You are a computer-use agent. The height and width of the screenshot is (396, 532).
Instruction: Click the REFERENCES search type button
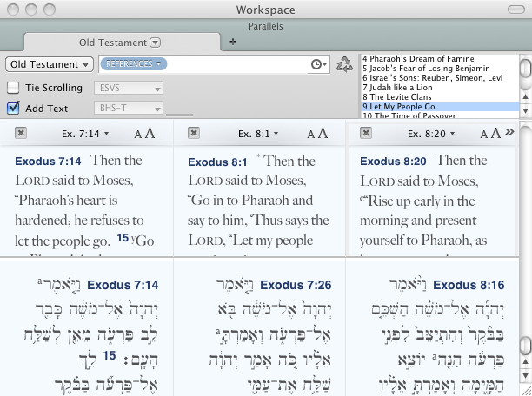pyautogui.click(x=134, y=64)
